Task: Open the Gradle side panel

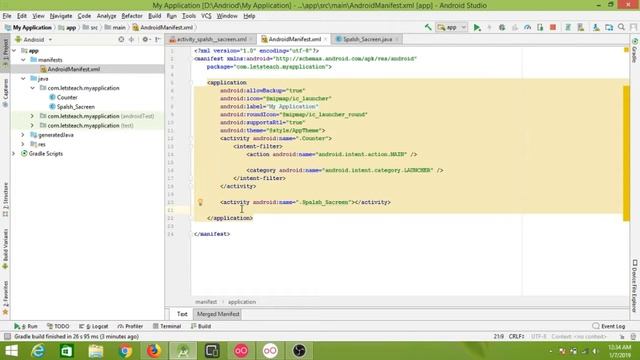Action: tap(635, 51)
